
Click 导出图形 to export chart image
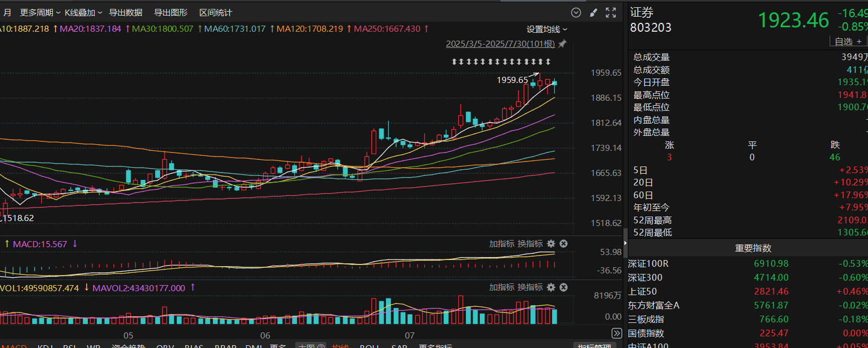pos(171,12)
